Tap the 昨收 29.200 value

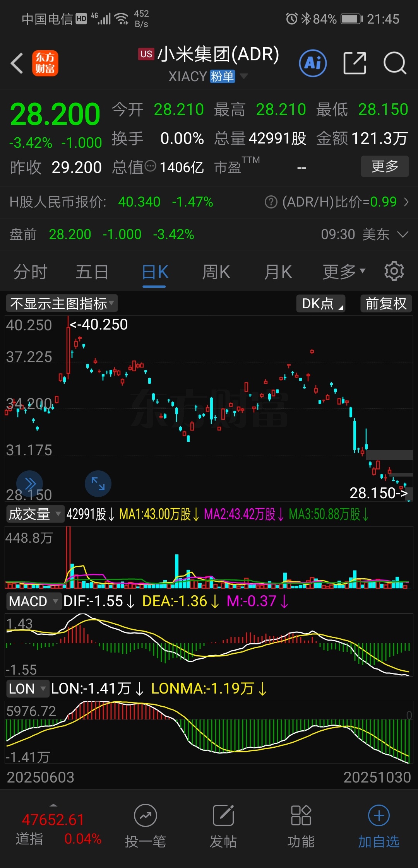point(77,167)
